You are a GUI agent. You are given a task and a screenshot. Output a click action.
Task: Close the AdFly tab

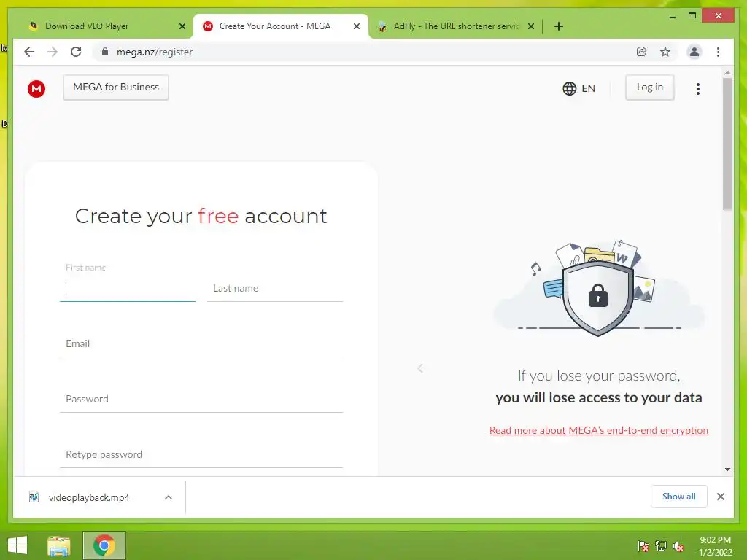click(x=531, y=27)
